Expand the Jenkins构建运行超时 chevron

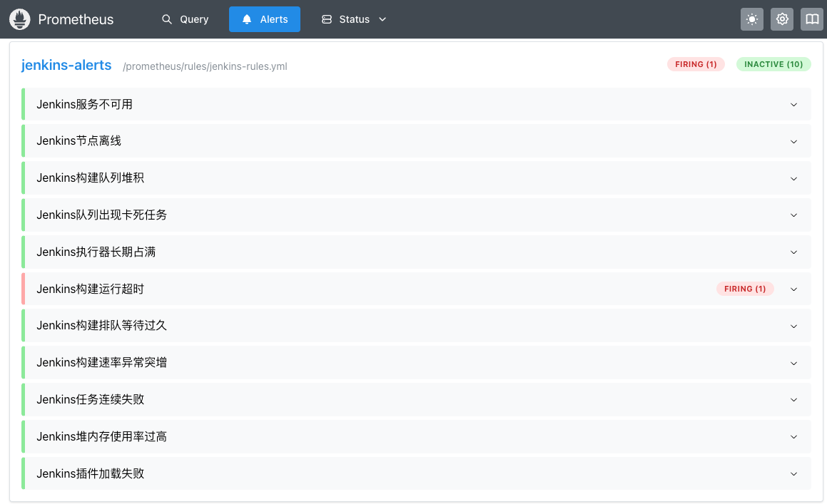793,289
